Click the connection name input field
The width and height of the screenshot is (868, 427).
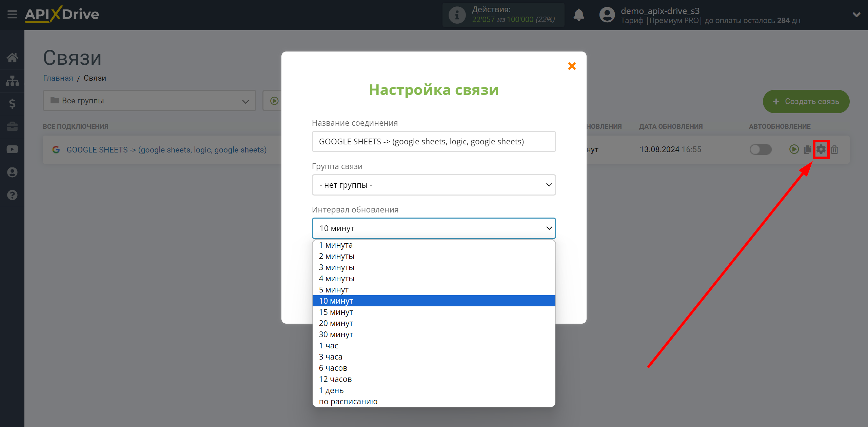point(433,141)
